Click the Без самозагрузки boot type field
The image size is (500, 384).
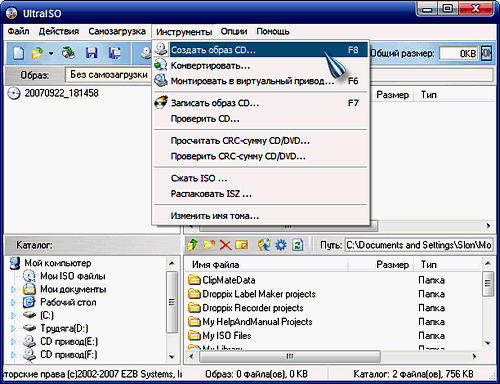pos(108,75)
